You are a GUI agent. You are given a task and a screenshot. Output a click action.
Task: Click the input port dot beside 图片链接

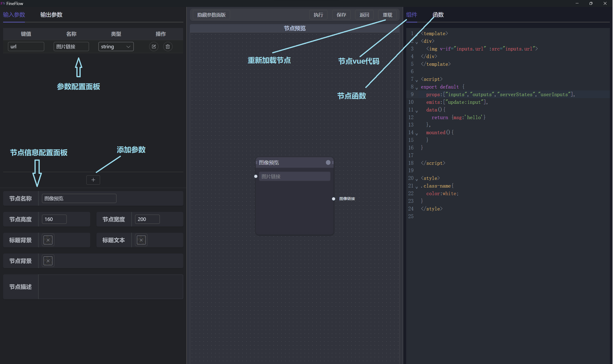(256, 176)
